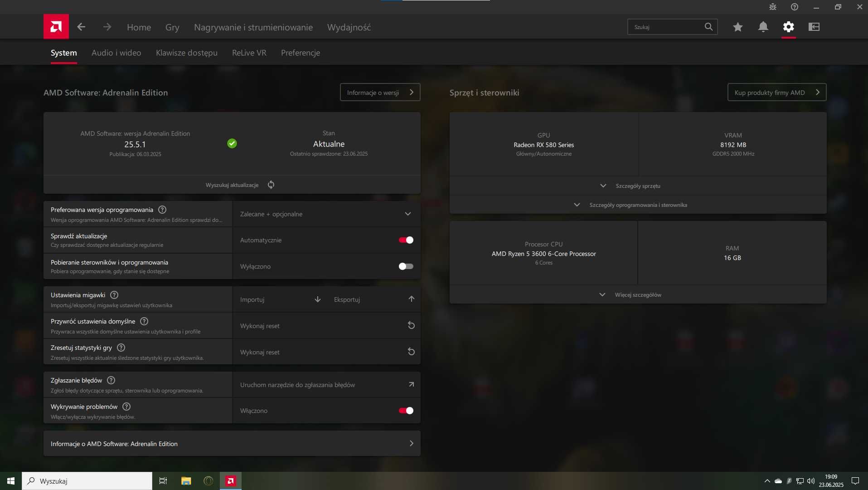Screen dimensions: 868x490
Task: Show help for Ustawienia migawki
Action: (x=114, y=295)
